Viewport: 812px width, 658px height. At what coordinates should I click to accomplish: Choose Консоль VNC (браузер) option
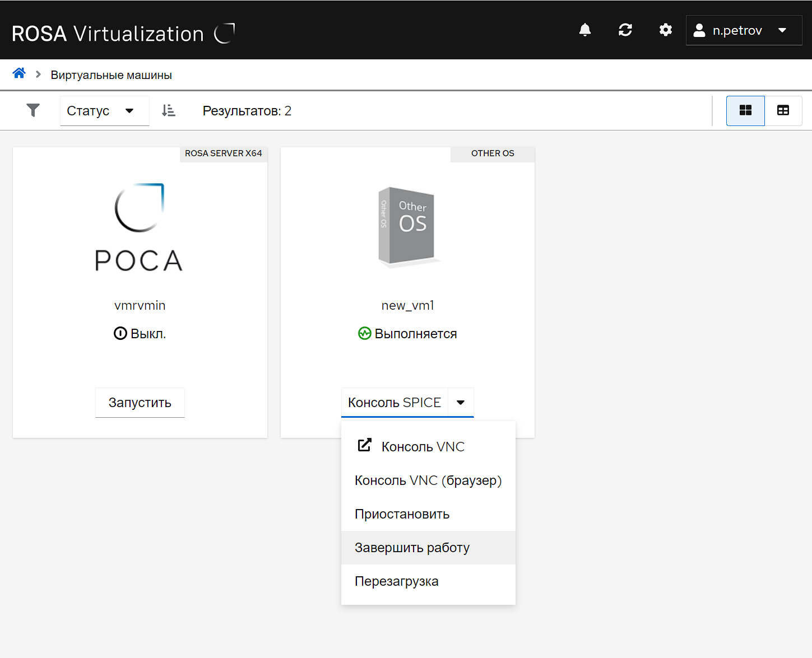[x=428, y=480]
